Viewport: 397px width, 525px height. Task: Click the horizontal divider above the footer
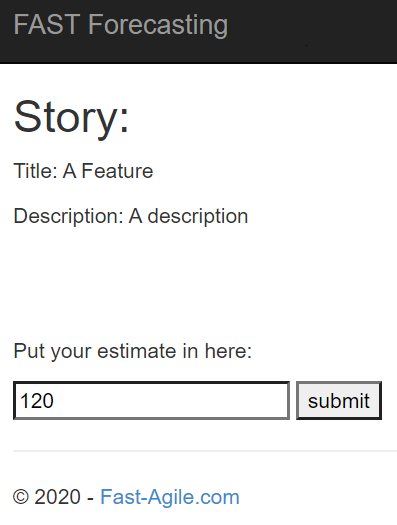[x=205, y=451]
